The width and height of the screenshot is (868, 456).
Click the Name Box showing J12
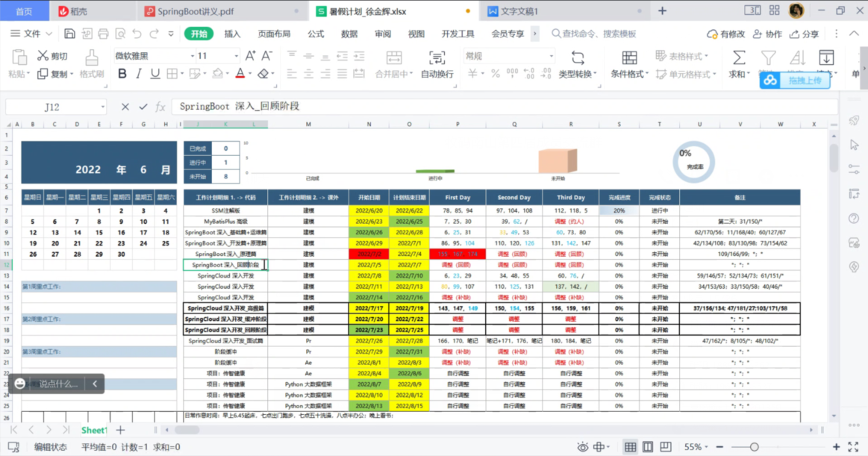(x=51, y=107)
